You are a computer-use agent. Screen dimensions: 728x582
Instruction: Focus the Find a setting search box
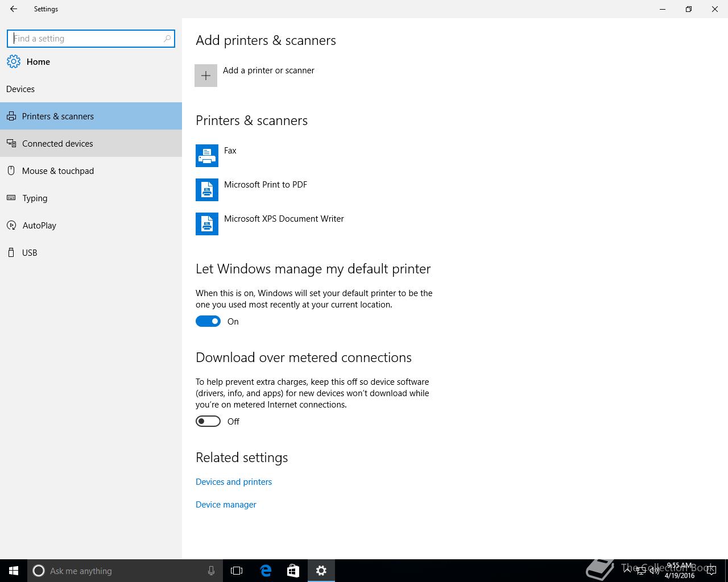coord(91,39)
